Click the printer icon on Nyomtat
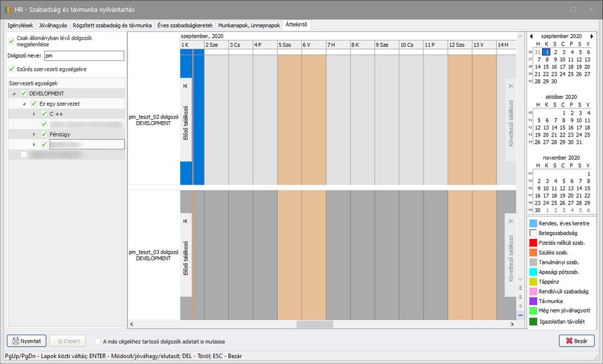Screen dimensions: 603x364 click(15, 341)
